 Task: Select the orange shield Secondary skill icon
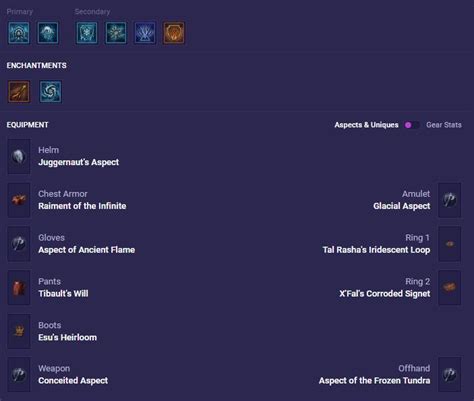pyautogui.click(x=174, y=33)
